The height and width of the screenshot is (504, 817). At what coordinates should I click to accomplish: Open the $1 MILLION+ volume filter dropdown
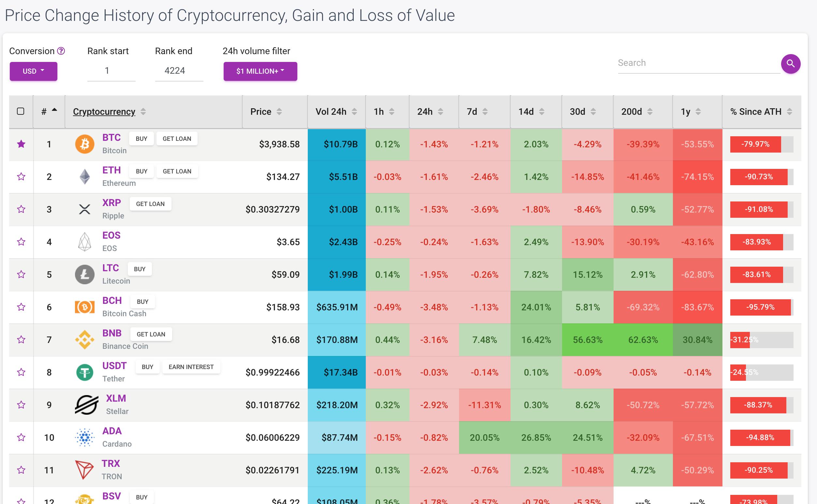[x=260, y=71]
